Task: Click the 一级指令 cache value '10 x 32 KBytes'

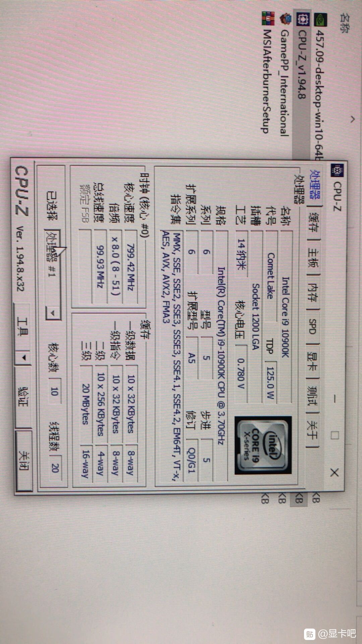Action: (x=116, y=404)
